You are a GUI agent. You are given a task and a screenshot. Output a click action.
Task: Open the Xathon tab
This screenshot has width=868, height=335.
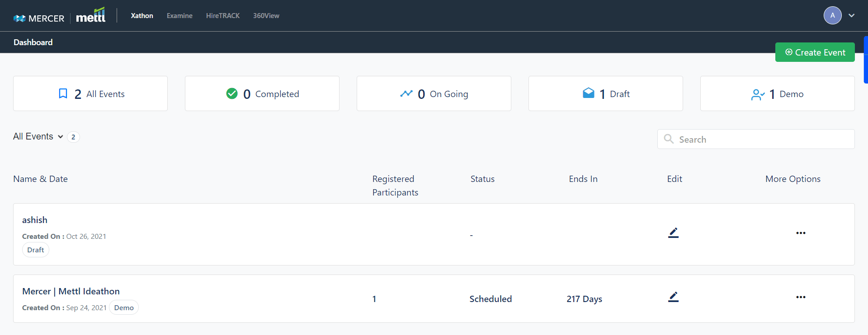tap(142, 16)
